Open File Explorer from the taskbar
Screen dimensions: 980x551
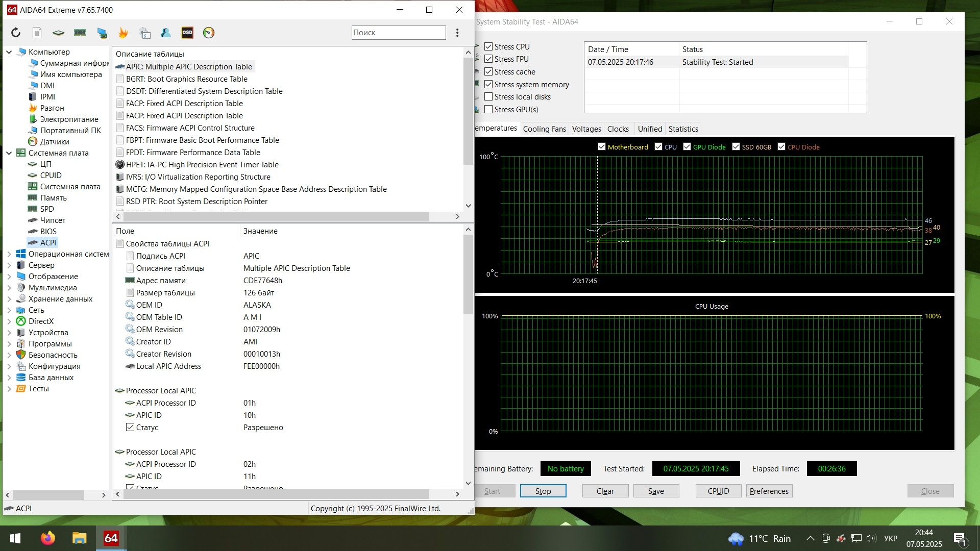(x=79, y=538)
